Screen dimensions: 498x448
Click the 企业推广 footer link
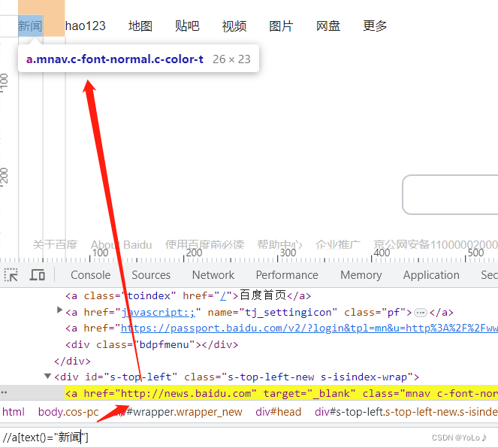click(337, 244)
